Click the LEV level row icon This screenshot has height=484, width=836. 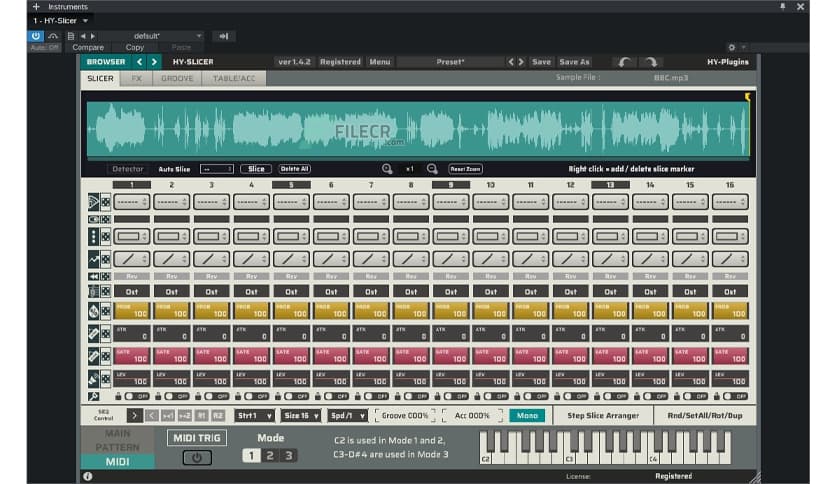click(x=94, y=379)
